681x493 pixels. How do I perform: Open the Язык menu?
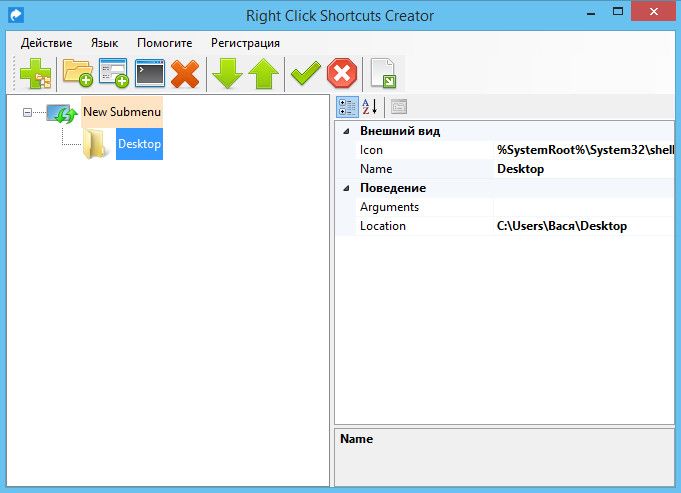pyautogui.click(x=104, y=43)
